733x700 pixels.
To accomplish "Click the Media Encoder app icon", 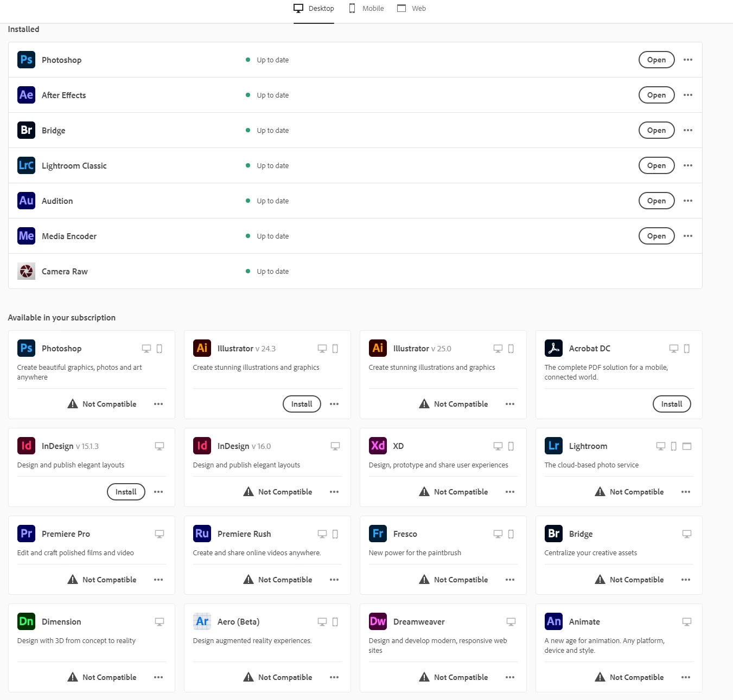I will pyautogui.click(x=26, y=236).
